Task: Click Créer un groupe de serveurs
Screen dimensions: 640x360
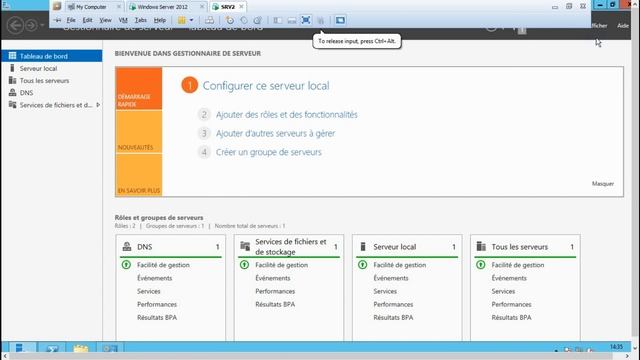Action: click(x=269, y=152)
